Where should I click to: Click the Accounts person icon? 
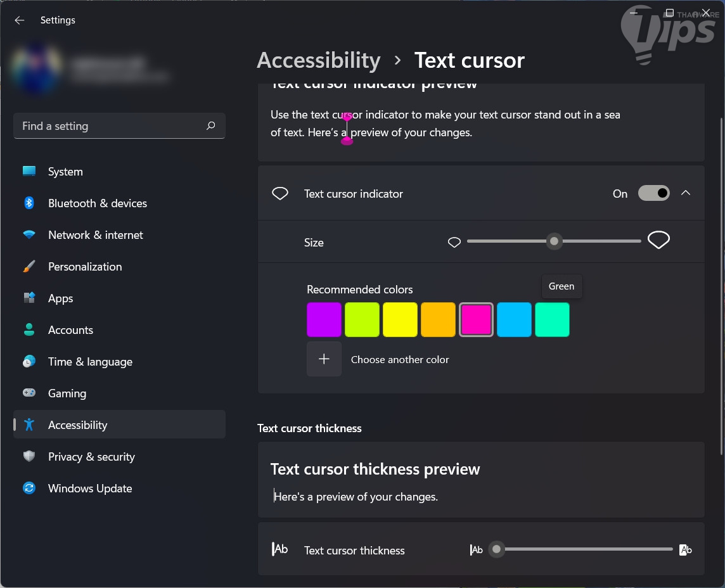(x=29, y=329)
